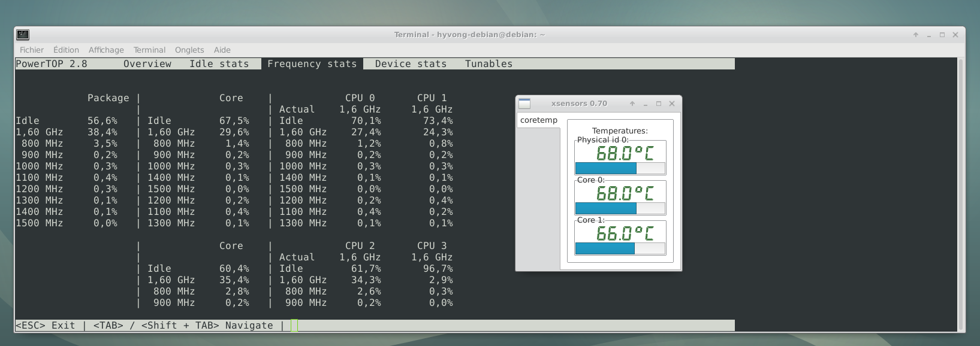Click the terminal window menu icon
Screen dimensions: 980x346
click(x=23, y=35)
